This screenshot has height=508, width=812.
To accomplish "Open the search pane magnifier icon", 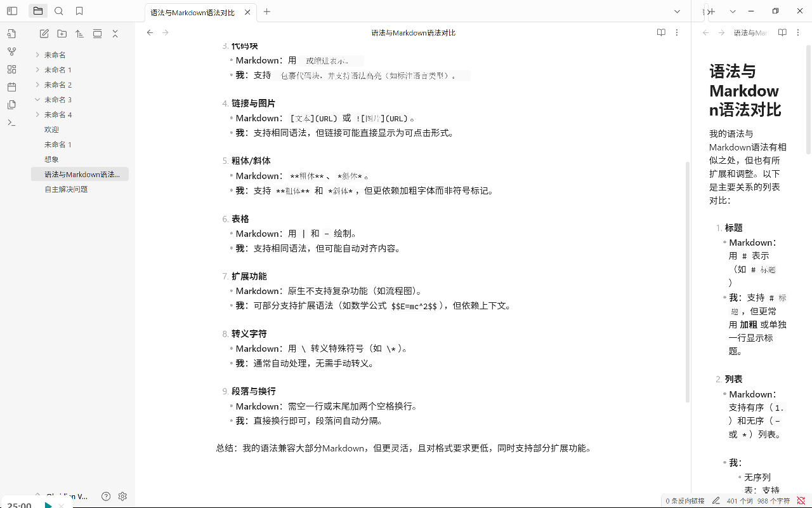I will tap(59, 11).
